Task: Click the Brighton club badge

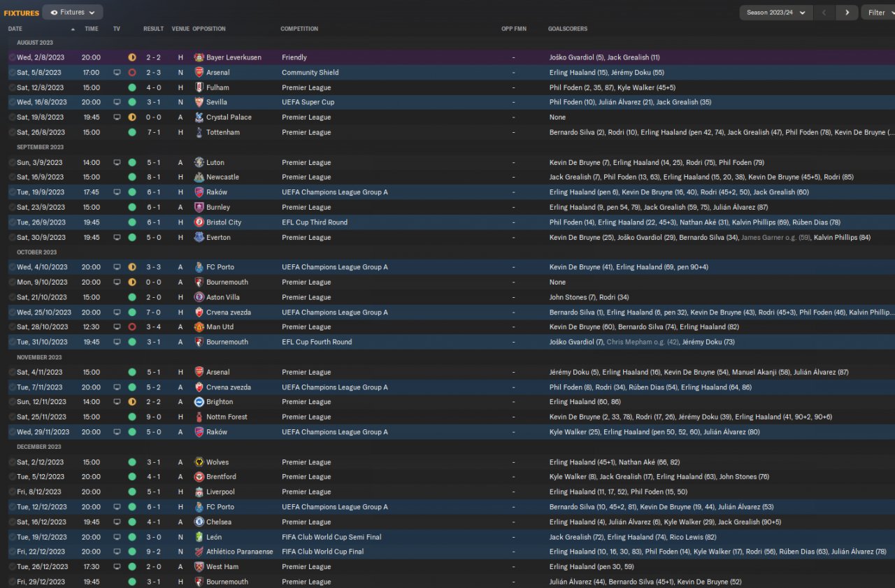Action: pos(199,402)
